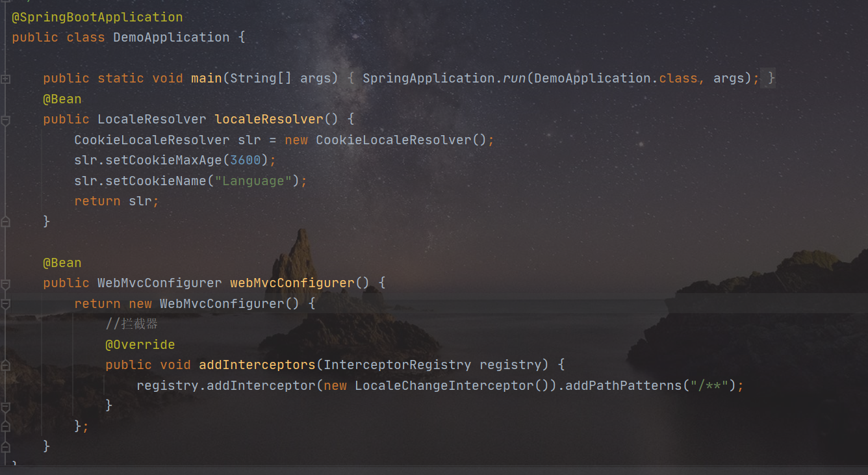Select the first @Bean annotation
The image size is (868, 475).
click(62, 98)
